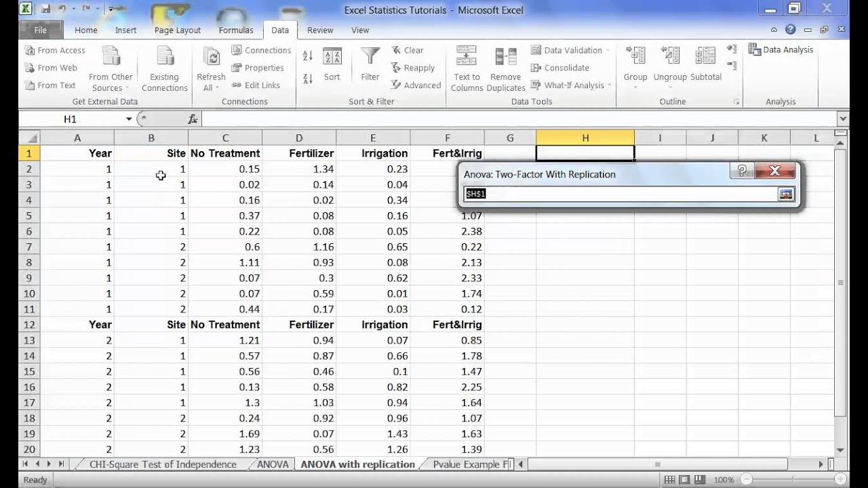Select ANOVA with replication sheet tab

357,464
